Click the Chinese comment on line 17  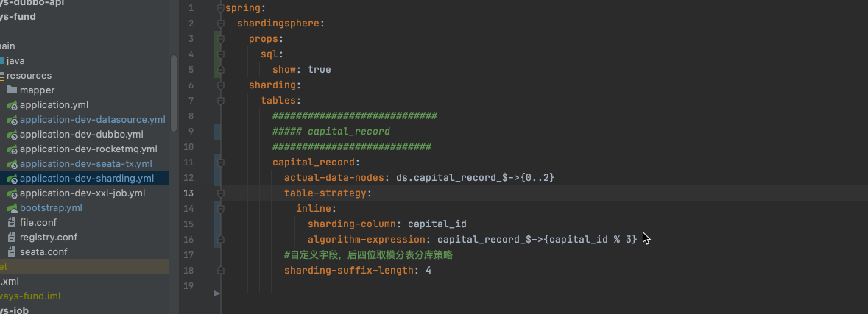pyautogui.click(x=368, y=255)
